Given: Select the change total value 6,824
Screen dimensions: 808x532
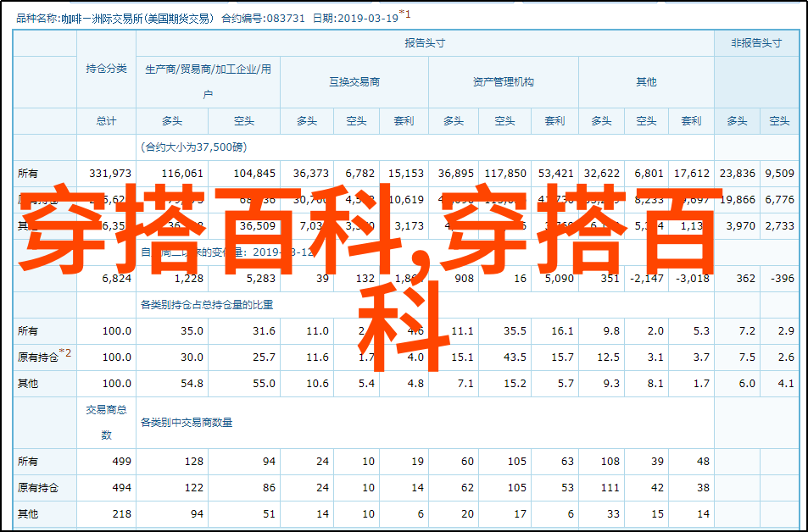Looking at the screenshot, I should [116, 278].
